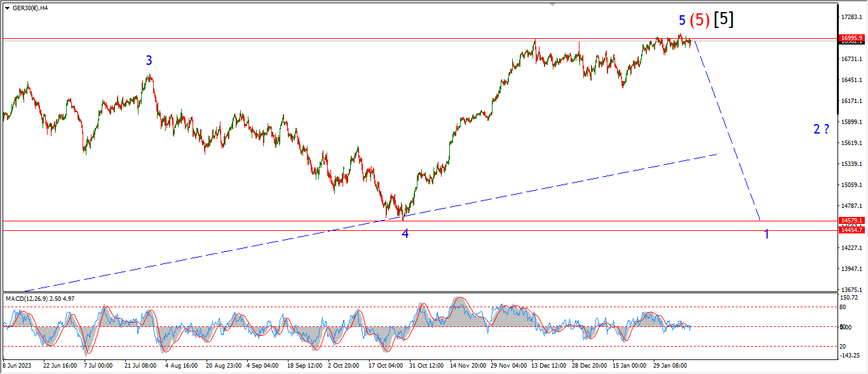Click the 14454.7 price level tag
The width and height of the screenshot is (868, 374).
(x=851, y=230)
